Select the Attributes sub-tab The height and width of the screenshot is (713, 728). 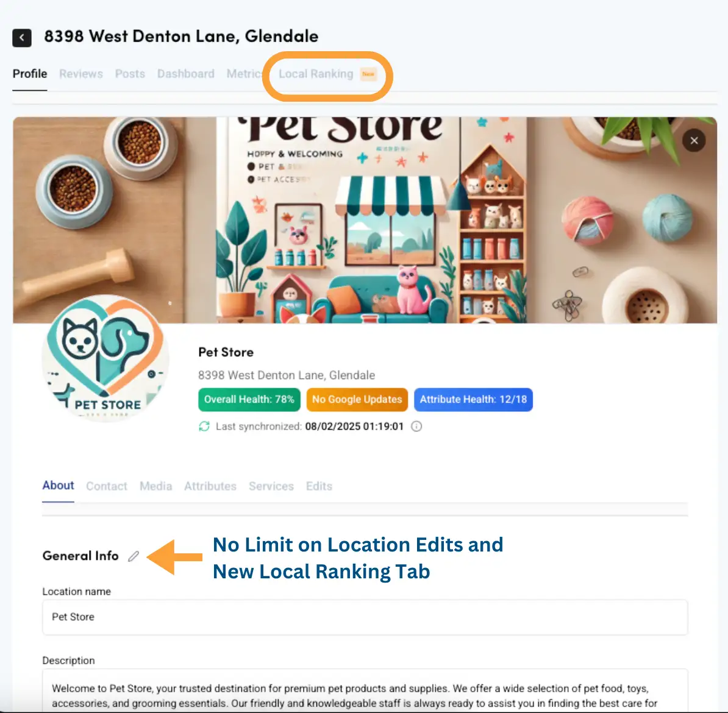pos(210,486)
